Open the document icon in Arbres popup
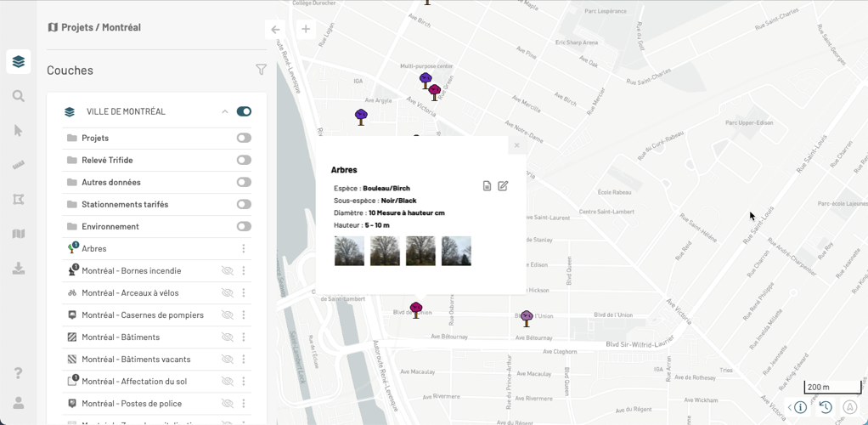The height and width of the screenshot is (425, 868). tap(487, 186)
